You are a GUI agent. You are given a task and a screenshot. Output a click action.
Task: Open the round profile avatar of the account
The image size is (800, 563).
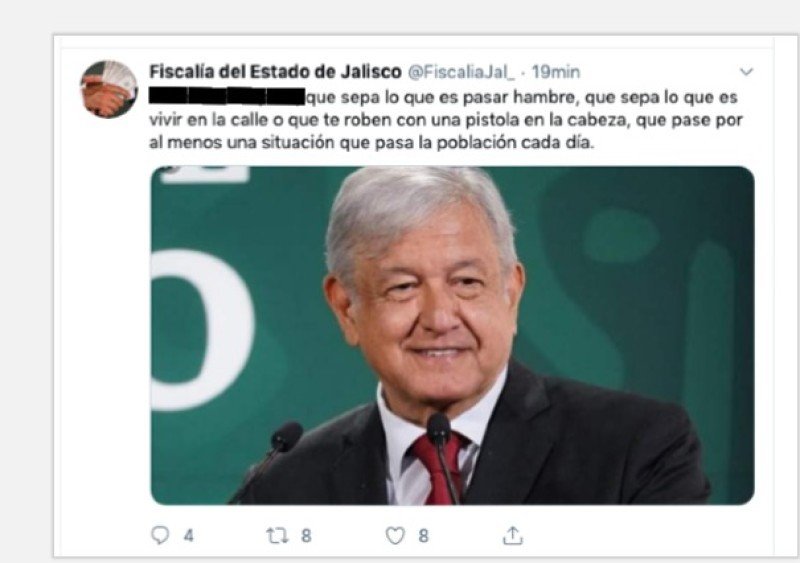(x=109, y=89)
